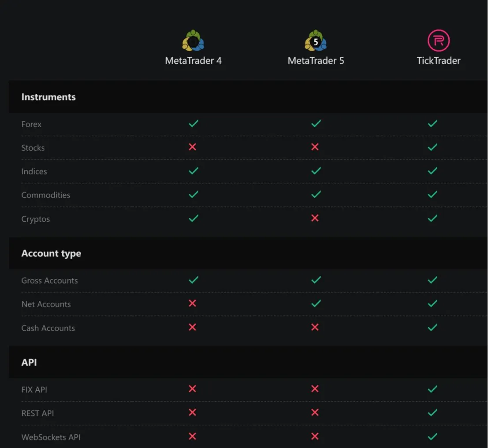Click the Forex row label
Image resolution: width=488 pixels, height=448 pixels.
[31, 124]
